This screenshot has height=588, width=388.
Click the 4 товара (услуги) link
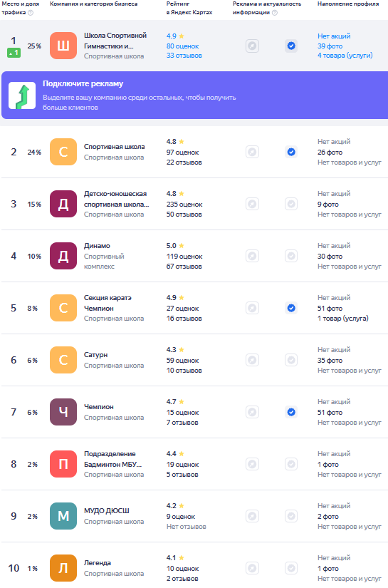click(x=345, y=56)
